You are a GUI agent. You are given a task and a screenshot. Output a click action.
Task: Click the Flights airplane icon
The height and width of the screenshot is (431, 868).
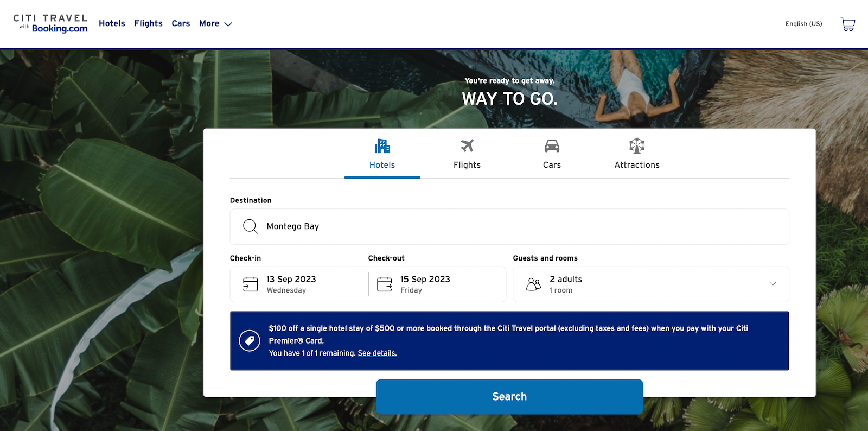click(x=467, y=145)
